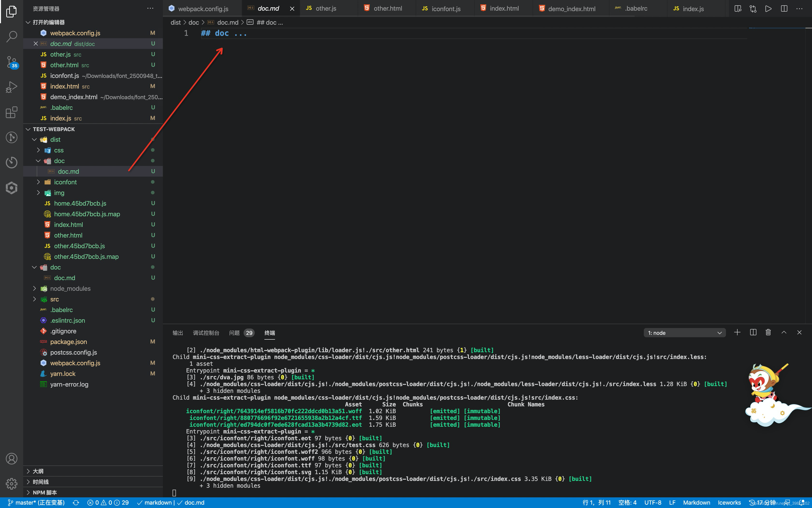Viewport: 812px width, 508px height.
Task: Open the Run and Debug view
Action: coord(11,87)
